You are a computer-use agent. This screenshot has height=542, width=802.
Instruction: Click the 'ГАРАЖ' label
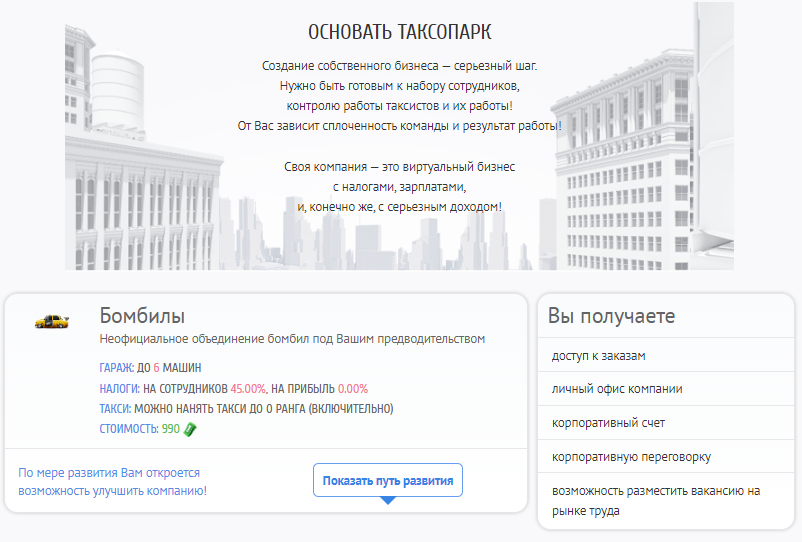(x=117, y=368)
